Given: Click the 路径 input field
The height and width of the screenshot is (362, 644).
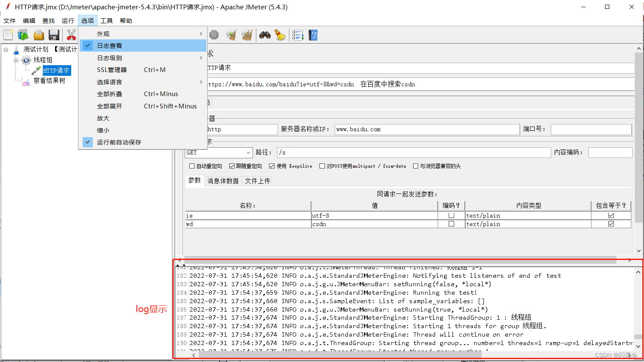Looking at the screenshot, I should [414, 152].
